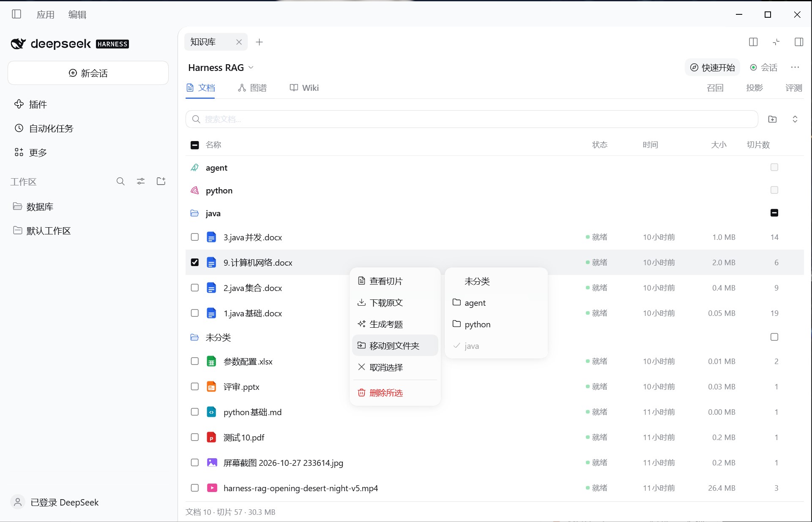Toggle the java folder checkbox

pos(774,213)
